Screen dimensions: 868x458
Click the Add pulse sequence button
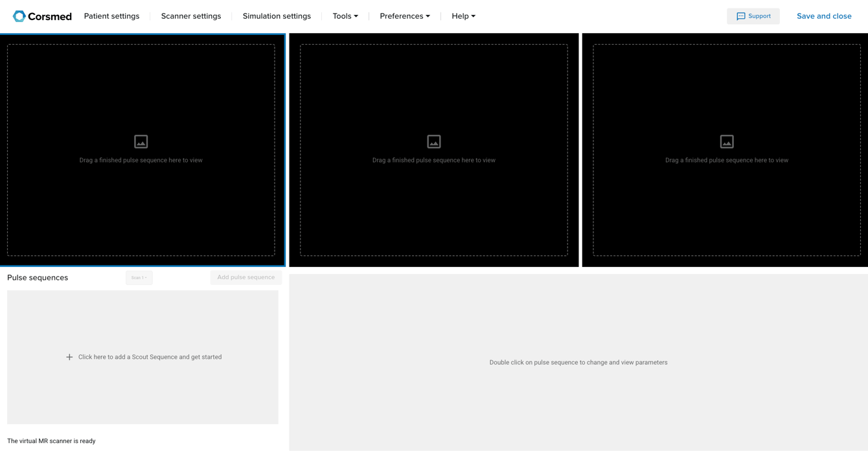point(246,277)
